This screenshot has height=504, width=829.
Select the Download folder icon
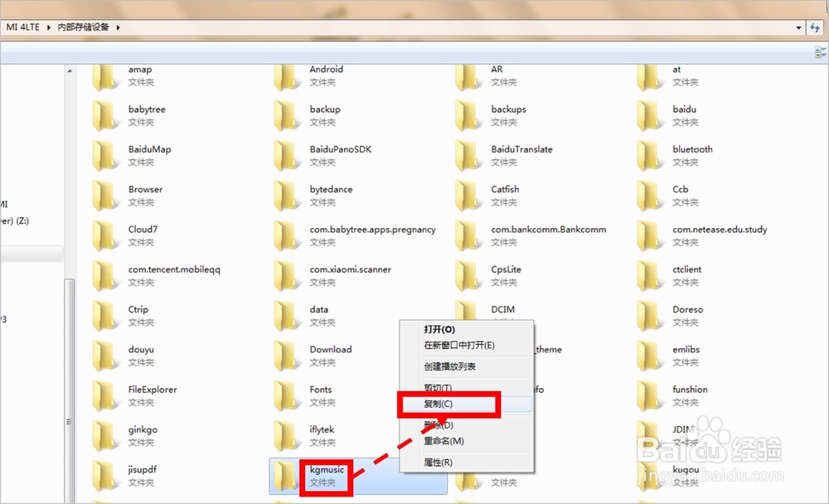pyautogui.click(x=286, y=356)
